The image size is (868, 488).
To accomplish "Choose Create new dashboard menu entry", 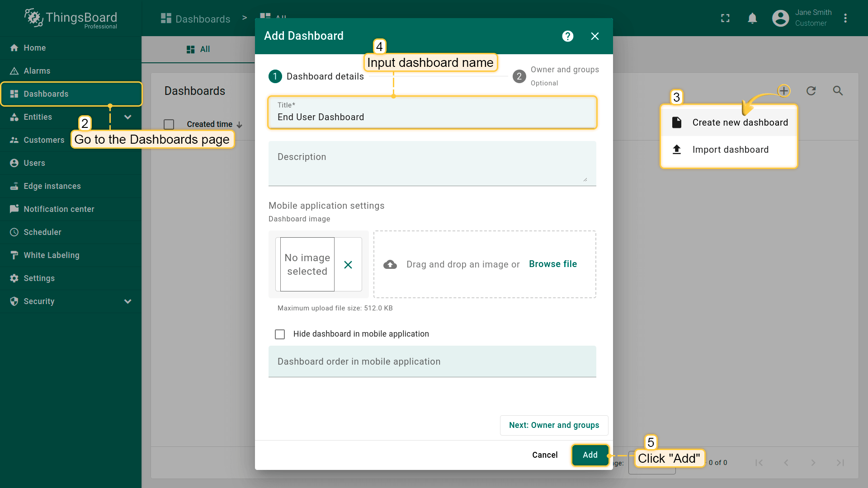I will pyautogui.click(x=740, y=122).
